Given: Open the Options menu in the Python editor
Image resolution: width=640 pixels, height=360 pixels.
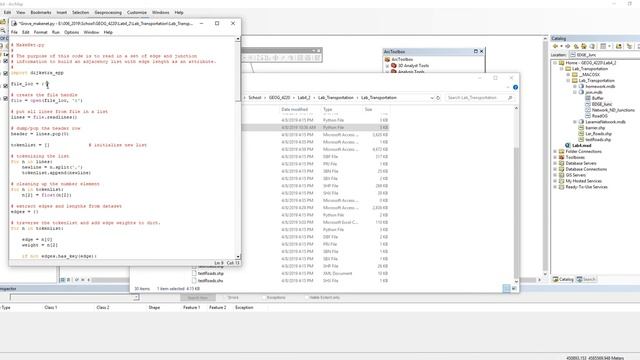Looking at the screenshot, I should [x=71, y=32].
